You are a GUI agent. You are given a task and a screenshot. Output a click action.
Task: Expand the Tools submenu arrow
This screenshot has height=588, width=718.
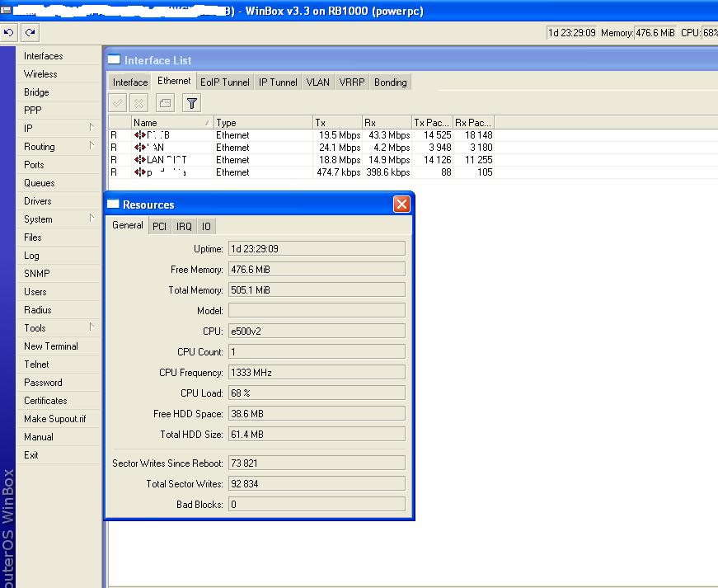92,327
